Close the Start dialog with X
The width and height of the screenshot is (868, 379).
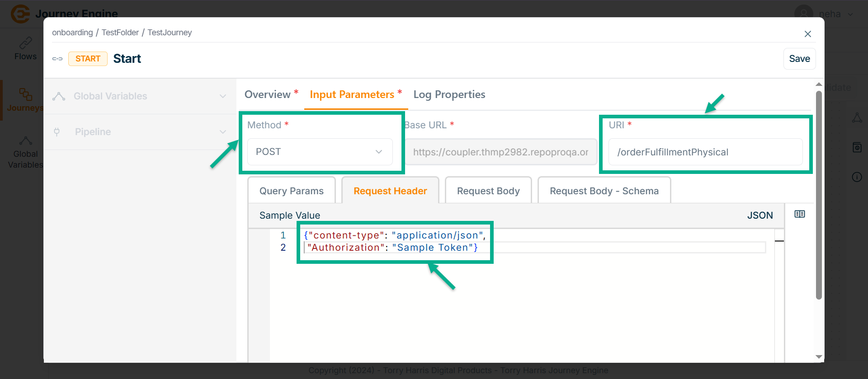pyautogui.click(x=807, y=34)
